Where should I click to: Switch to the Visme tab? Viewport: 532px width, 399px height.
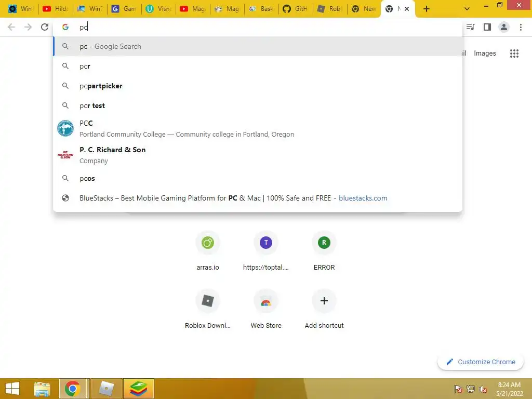point(158,9)
